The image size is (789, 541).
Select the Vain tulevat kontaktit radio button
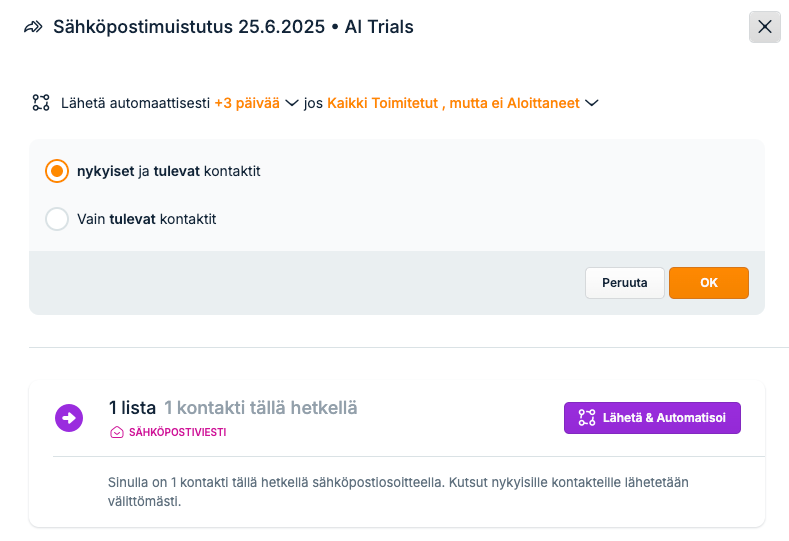[57, 219]
